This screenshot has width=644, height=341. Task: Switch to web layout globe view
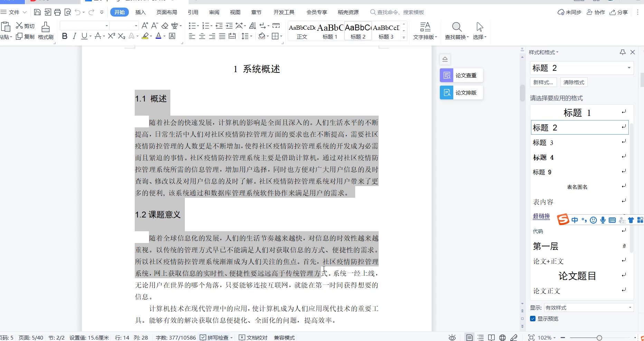click(x=502, y=338)
